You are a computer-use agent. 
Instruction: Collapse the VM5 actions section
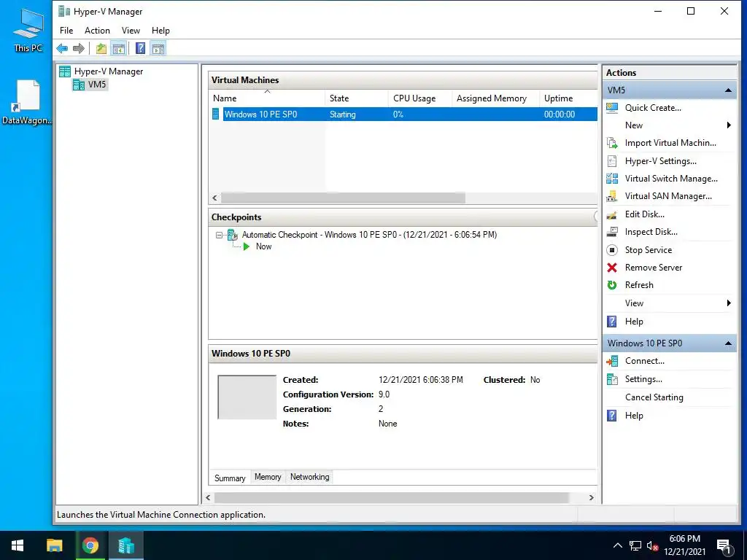(x=728, y=90)
